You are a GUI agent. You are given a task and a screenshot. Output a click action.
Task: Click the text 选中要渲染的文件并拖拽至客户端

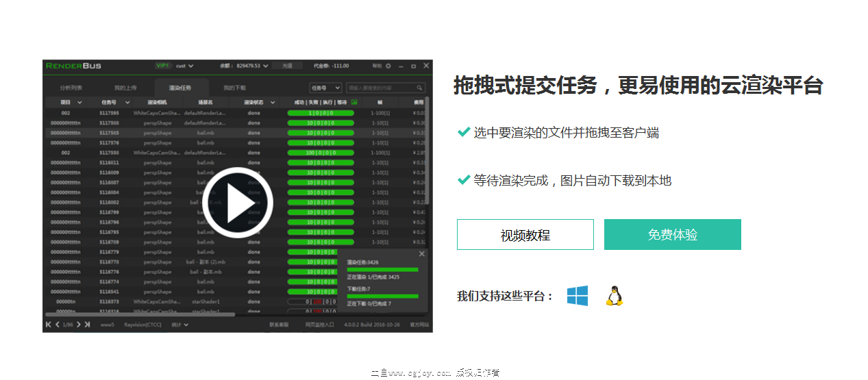[567, 133]
